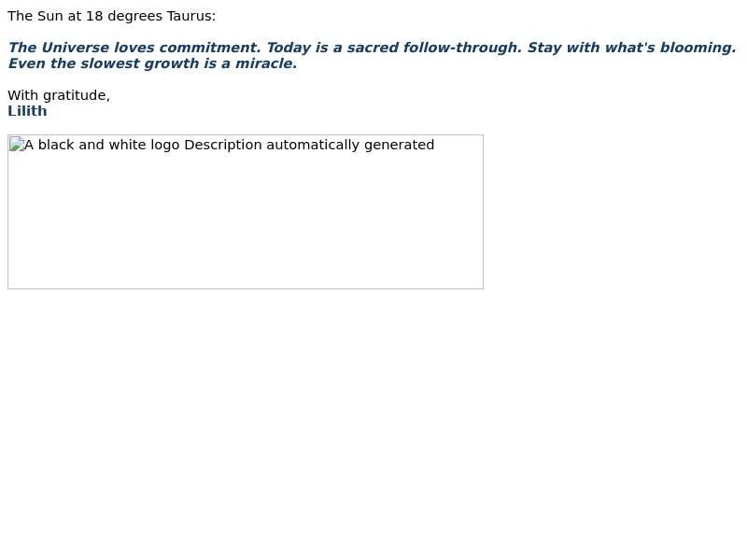This screenshot has width=747, height=560.
Task: Click the word "Stay" in the italic quote
Action: tap(544, 48)
